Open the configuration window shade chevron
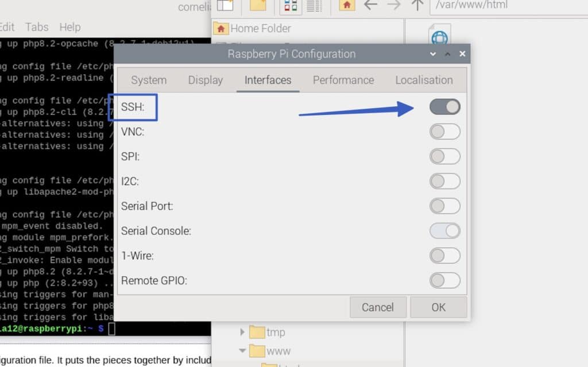588x367 pixels. coord(432,53)
